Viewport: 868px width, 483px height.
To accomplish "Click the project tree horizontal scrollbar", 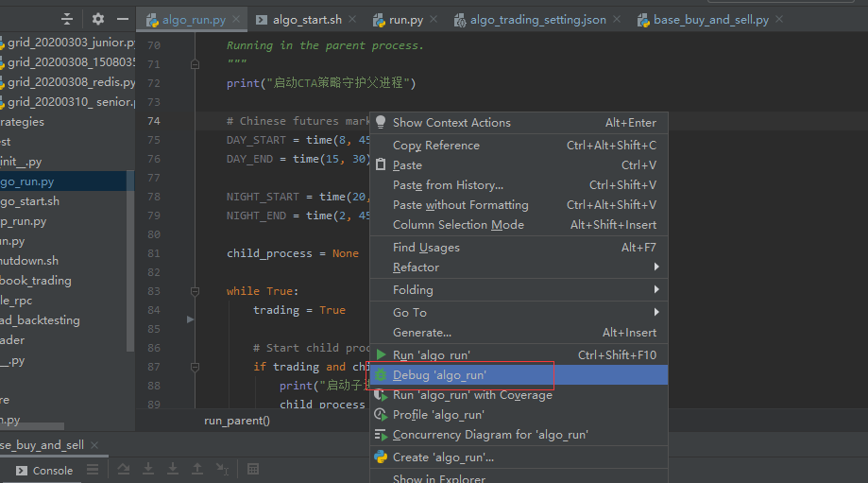I will click(31, 426).
